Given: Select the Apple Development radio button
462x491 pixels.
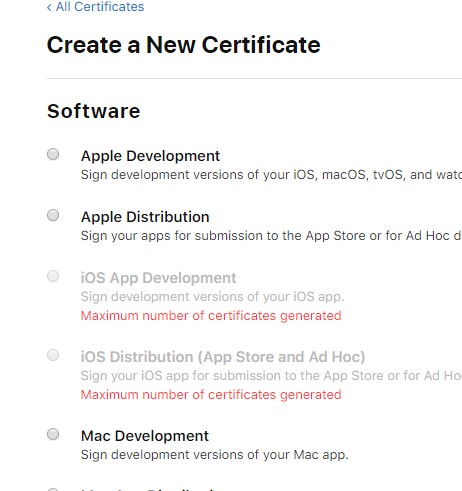Looking at the screenshot, I should pyautogui.click(x=53, y=154).
